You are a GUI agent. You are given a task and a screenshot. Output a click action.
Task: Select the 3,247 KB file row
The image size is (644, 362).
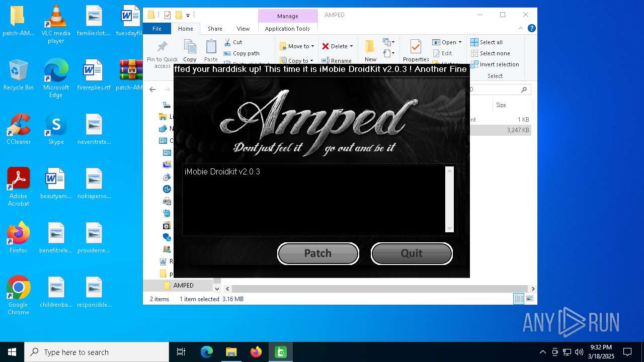coord(501,130)
